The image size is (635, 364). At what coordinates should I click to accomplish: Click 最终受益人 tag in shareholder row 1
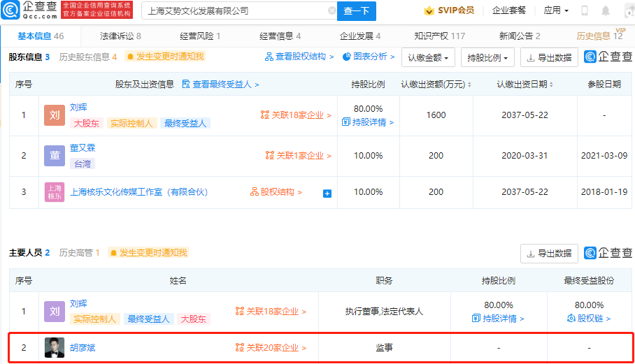(x=185, y=124)
